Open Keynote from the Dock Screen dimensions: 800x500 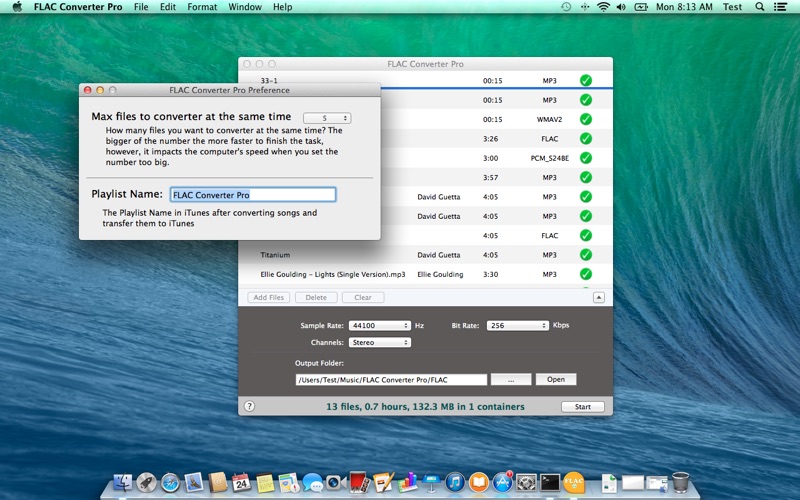[x=431, y=482]
